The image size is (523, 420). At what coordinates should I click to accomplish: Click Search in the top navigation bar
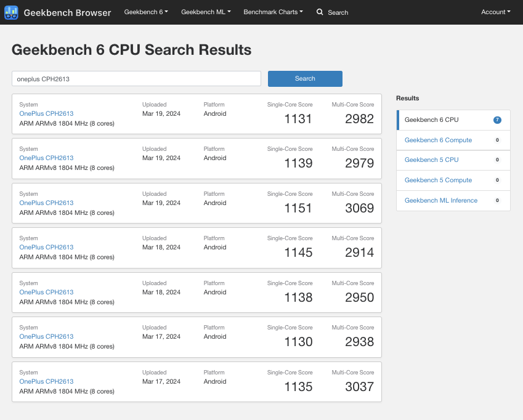[338, 12]
